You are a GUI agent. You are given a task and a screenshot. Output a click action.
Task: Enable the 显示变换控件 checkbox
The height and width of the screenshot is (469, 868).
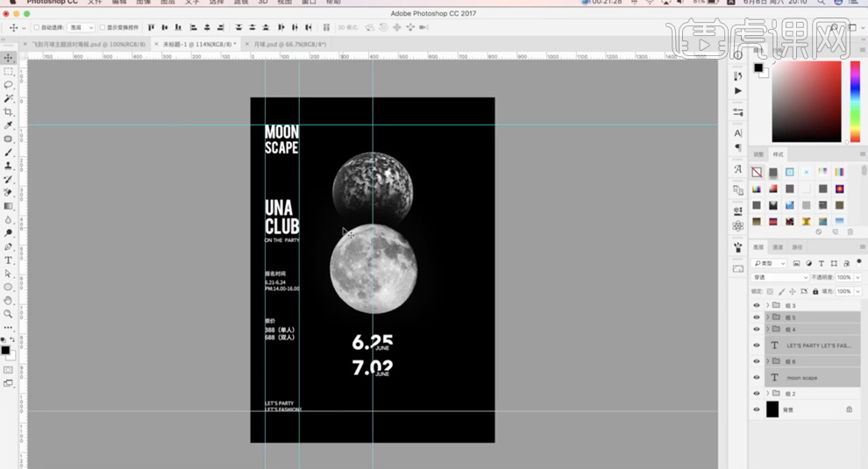103,28
